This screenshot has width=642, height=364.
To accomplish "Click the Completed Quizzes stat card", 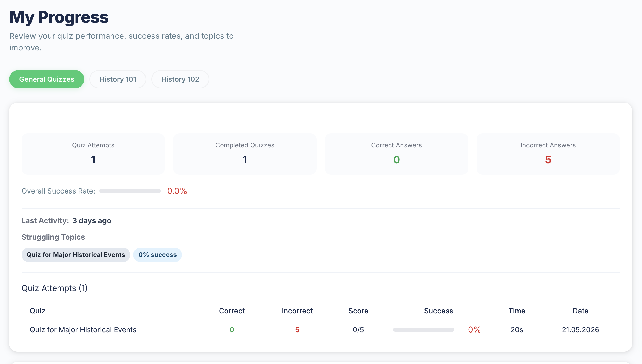I will pyautogui.click(x=245, y=154).
